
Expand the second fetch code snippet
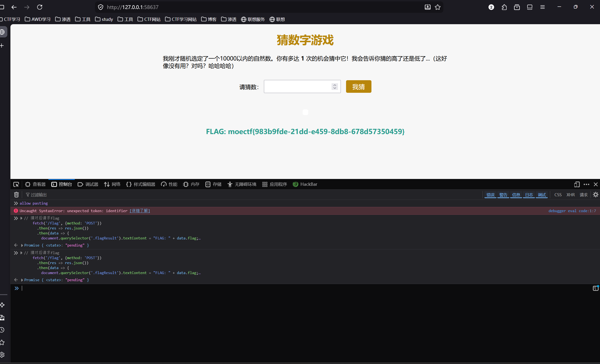tap(21, 253)
